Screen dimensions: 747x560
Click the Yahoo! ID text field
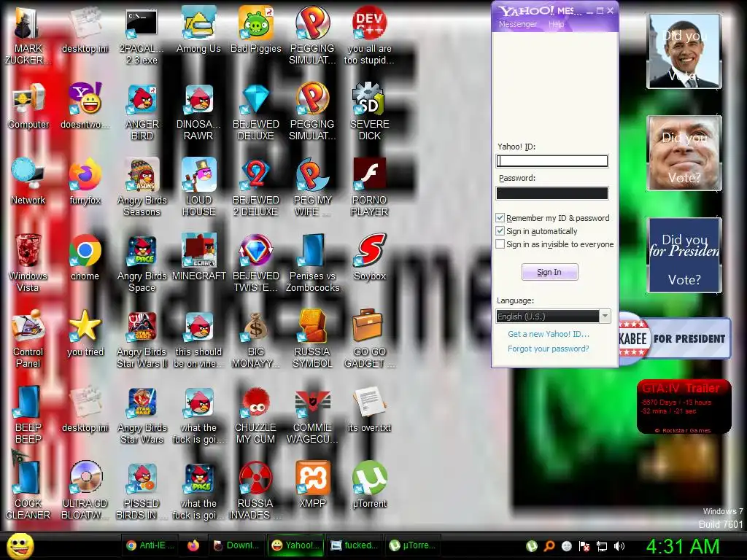point(552,161)
